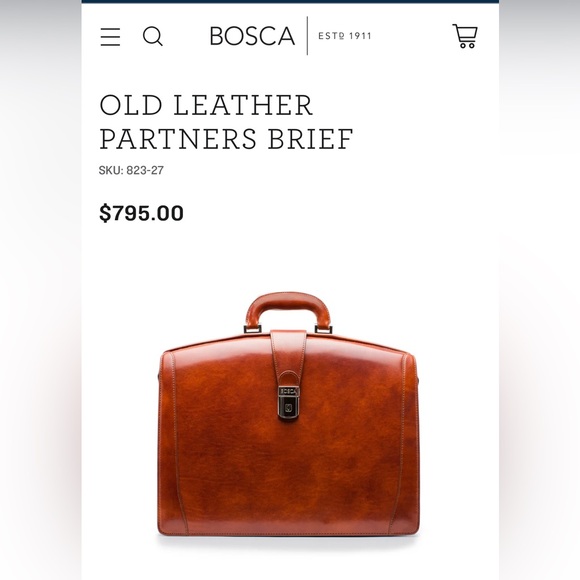
Task: Click the $795.00 price
Action: pos(141,213)
